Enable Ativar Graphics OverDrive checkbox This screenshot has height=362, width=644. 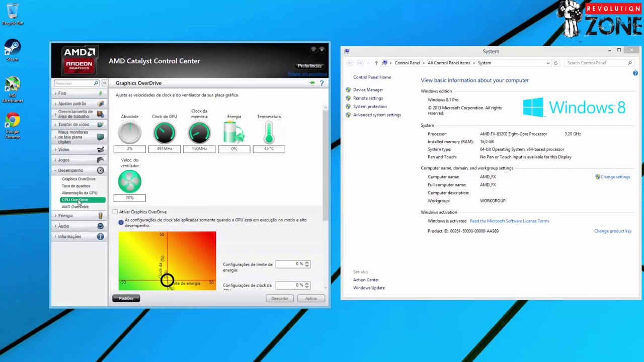tap(115, 212)
